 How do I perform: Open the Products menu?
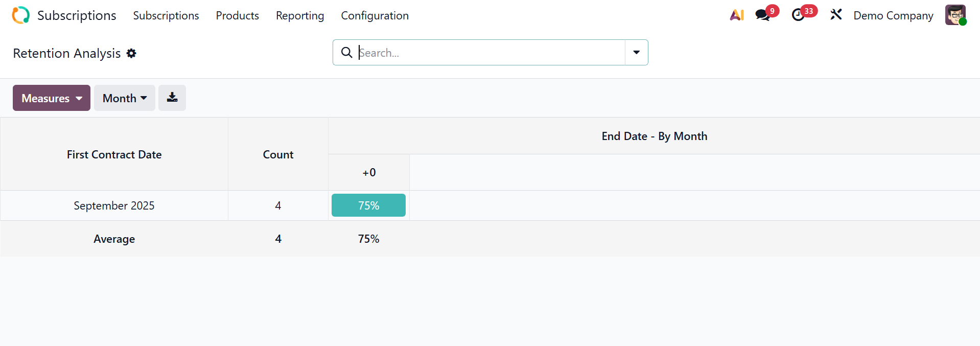pos(237,16)
